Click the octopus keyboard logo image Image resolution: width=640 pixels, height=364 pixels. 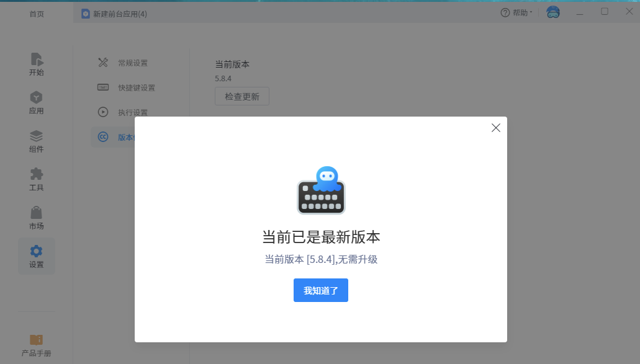point(321,190)
